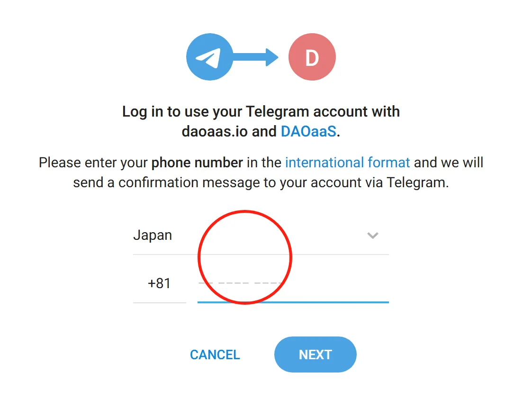Open the international format link
The image size is (532, 409).
(347, 163)
